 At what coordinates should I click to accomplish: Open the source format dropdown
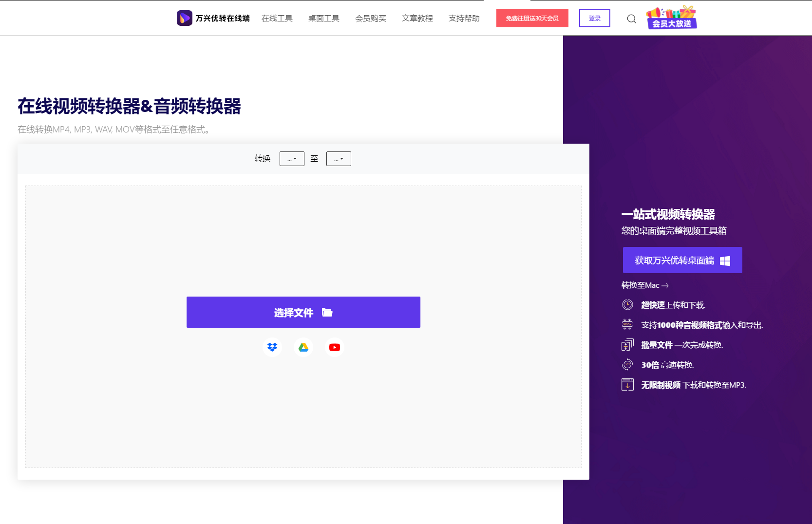pyautogui.click(x=291, y=158)
